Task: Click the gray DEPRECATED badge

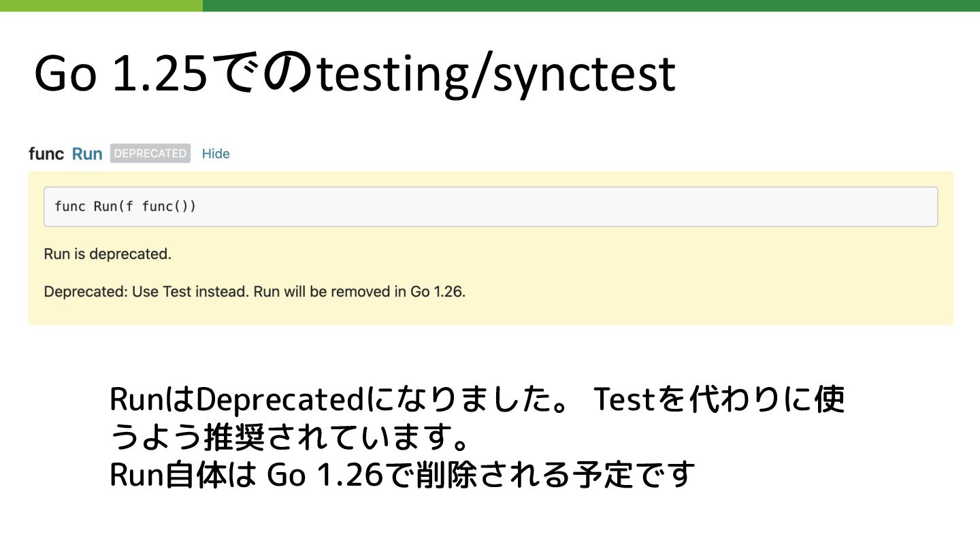Action: pos(150,154)
